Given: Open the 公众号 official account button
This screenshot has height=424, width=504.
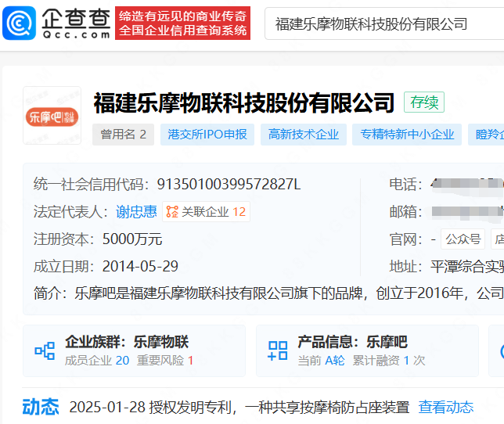Looking at the screenshot, I should tap(462, 239).
